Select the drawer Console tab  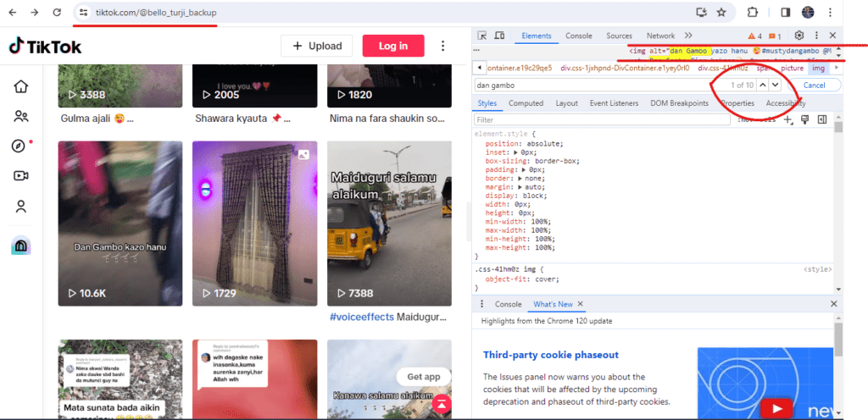coord(509,304)
